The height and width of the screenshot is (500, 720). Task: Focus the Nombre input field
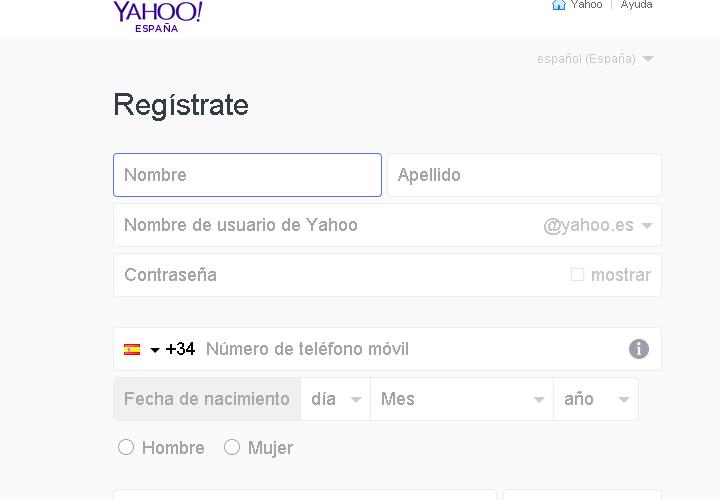coord(248,175)
